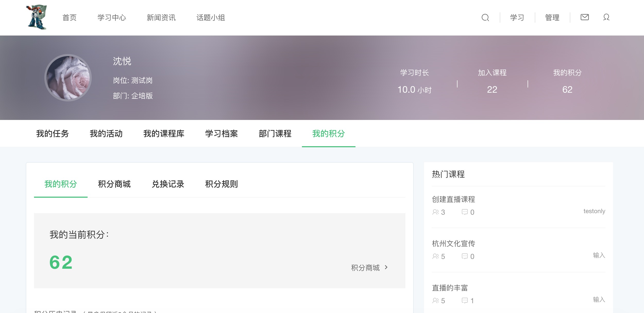Click the learner count icon under 创建直播课程
The width and height of the screenshot is (644, 313).
(x=435, y=212)
